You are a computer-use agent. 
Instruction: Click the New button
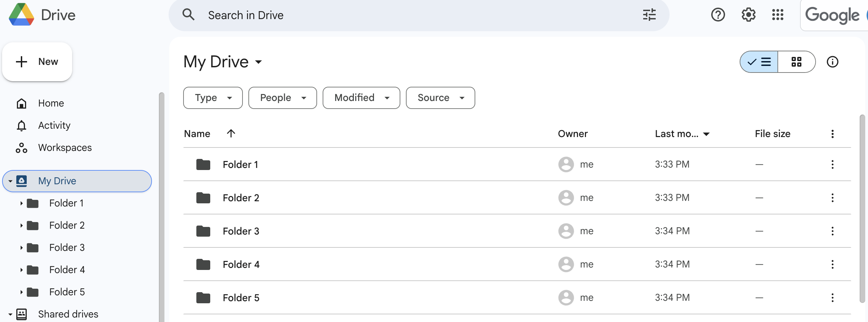[37, 62]
